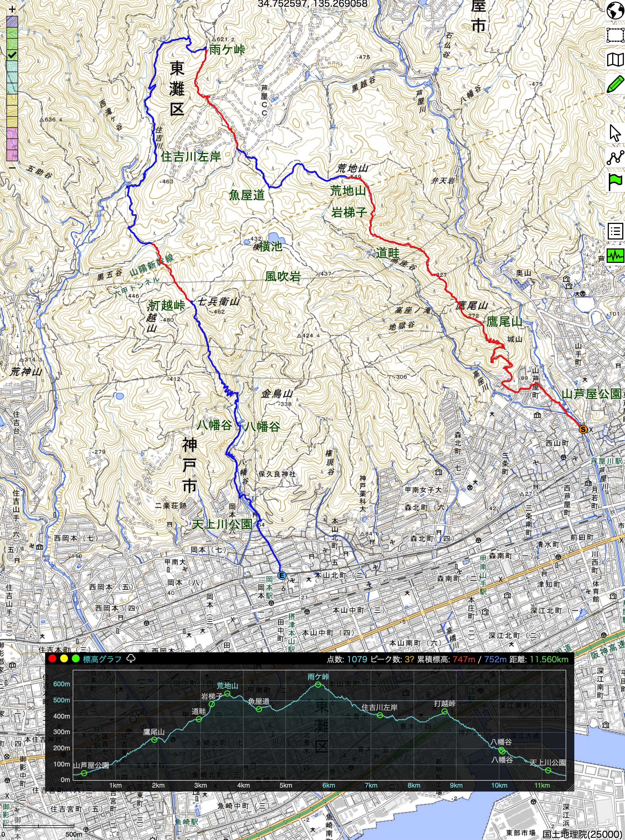The width and height of the screenshot is (625, 840).
Task: Activate the green pencil edit tool
Action: tap(615, 84)
